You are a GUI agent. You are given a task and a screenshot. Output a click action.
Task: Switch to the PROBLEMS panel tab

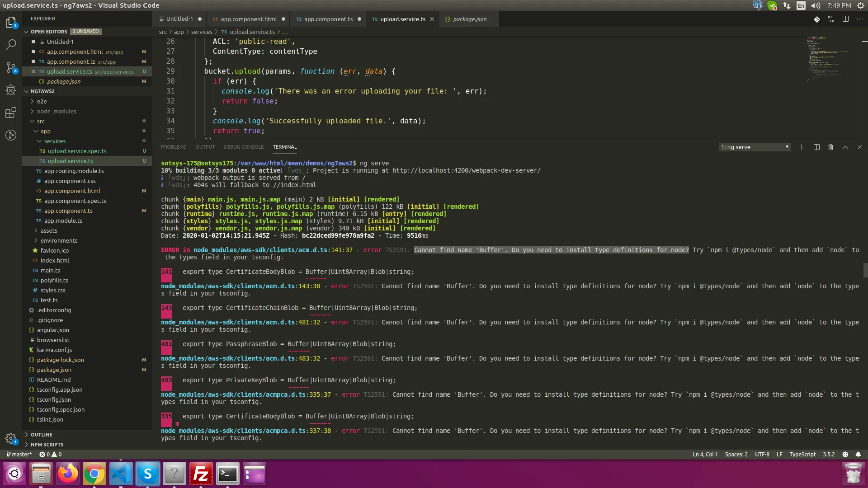(173, 147)
